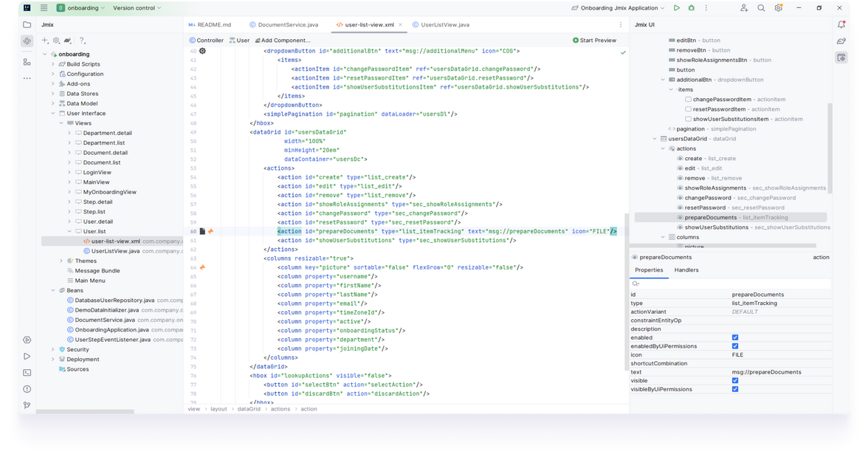This screenshot has width=868, height=460.
Task: Click Start Preview
Action: click(595, 41)
